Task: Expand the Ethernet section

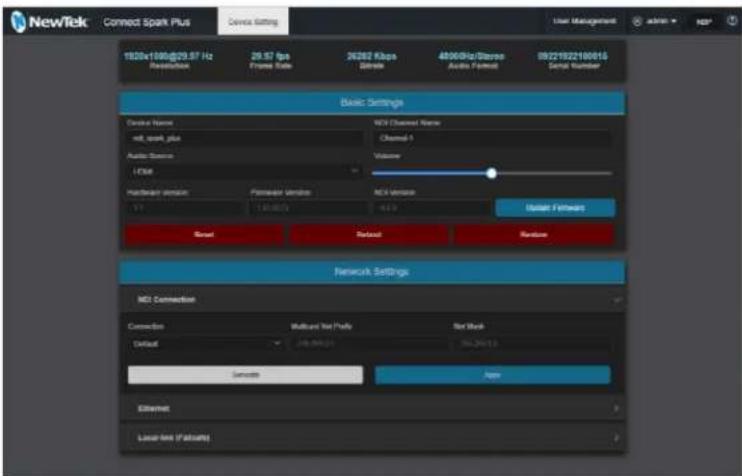Action: [x=371, y=408]
